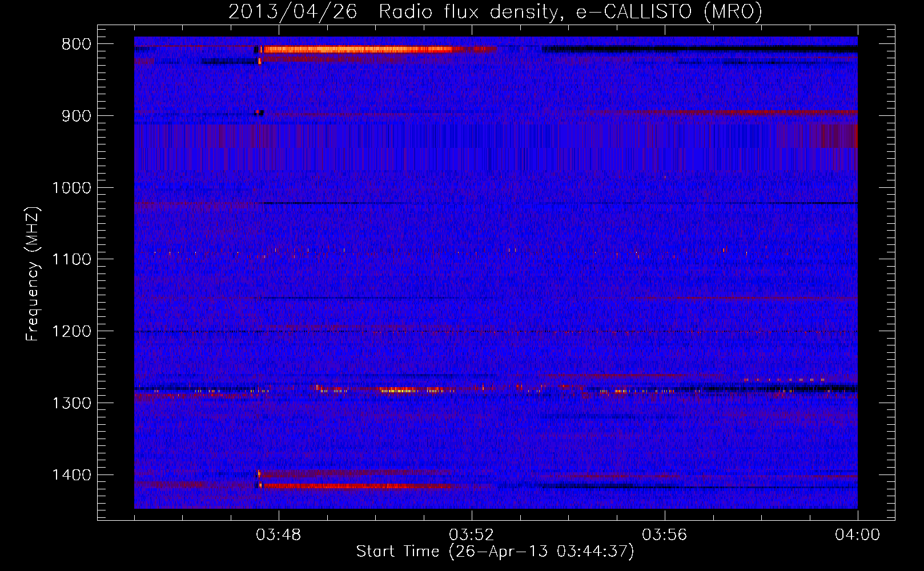
Task: Click the 03:48 time tick label
Action: coord(279,535)
